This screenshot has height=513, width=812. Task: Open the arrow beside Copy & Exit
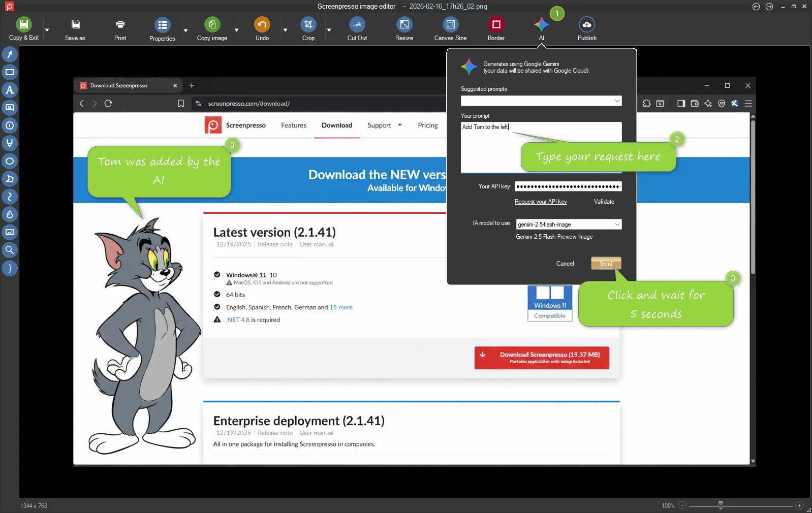47,30
